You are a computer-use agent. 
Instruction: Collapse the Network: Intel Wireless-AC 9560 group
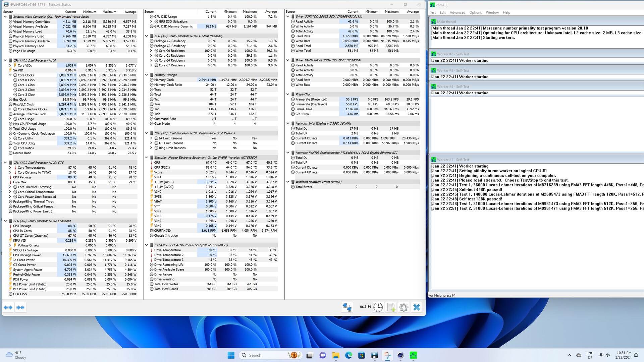point(288,124)
